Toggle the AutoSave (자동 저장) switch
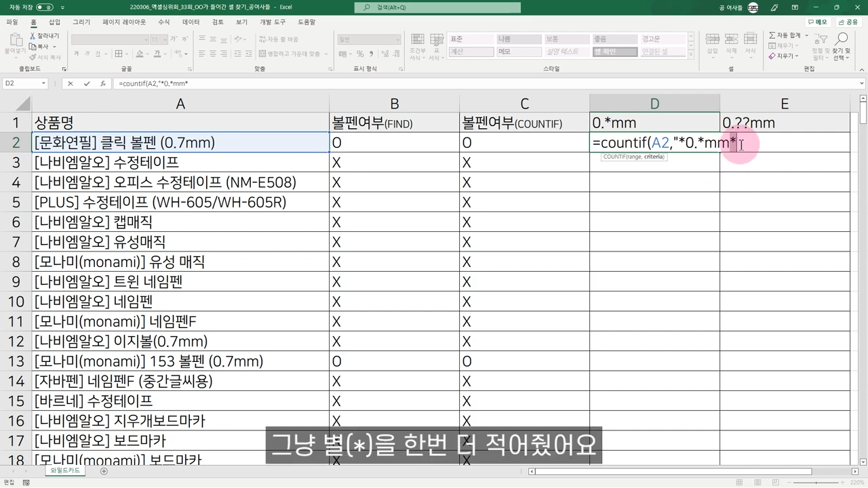Viewport: 868px width, 488px height. [45, 7]
